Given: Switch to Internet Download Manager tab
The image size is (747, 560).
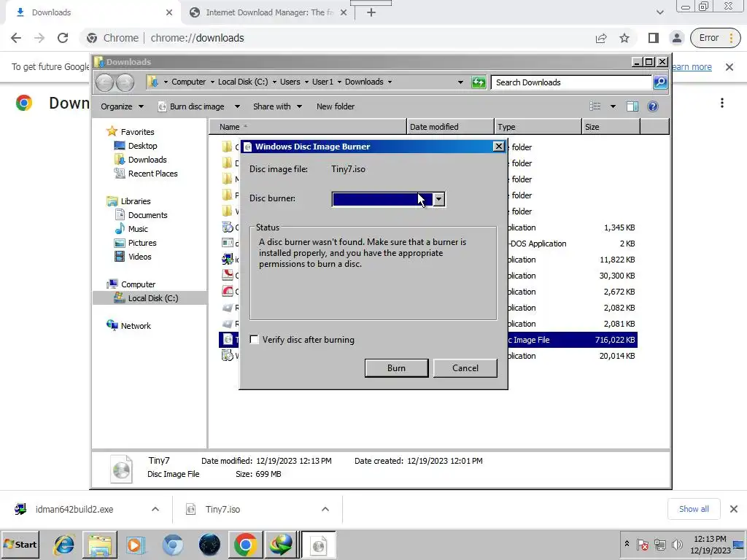Looking at the screenshot, I should pyautogui.click(x=268, y=12).
